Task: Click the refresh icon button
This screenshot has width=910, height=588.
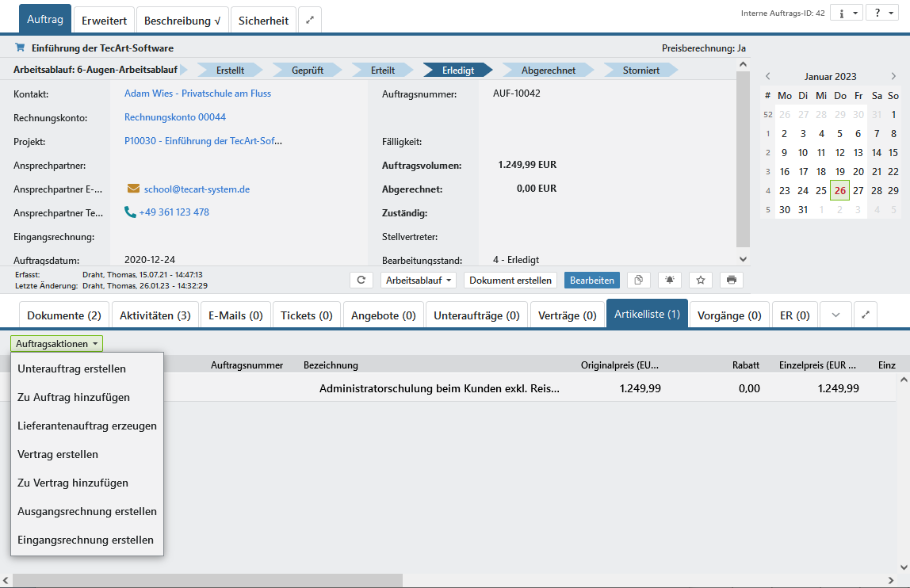Action: 361,280
